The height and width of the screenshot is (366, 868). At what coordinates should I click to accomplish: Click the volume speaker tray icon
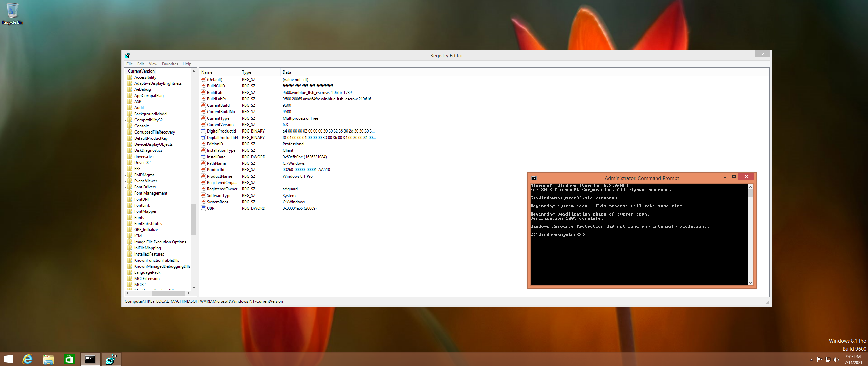coord(836,360)
